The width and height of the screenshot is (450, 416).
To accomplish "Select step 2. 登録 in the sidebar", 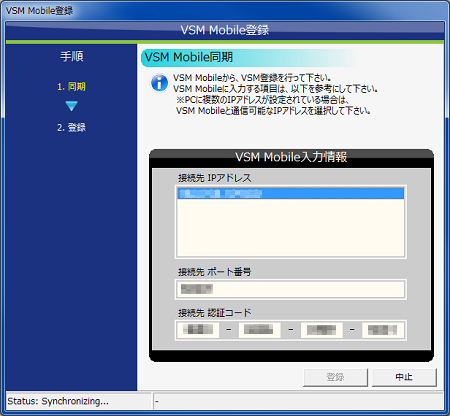I will [x=71, y=127].
